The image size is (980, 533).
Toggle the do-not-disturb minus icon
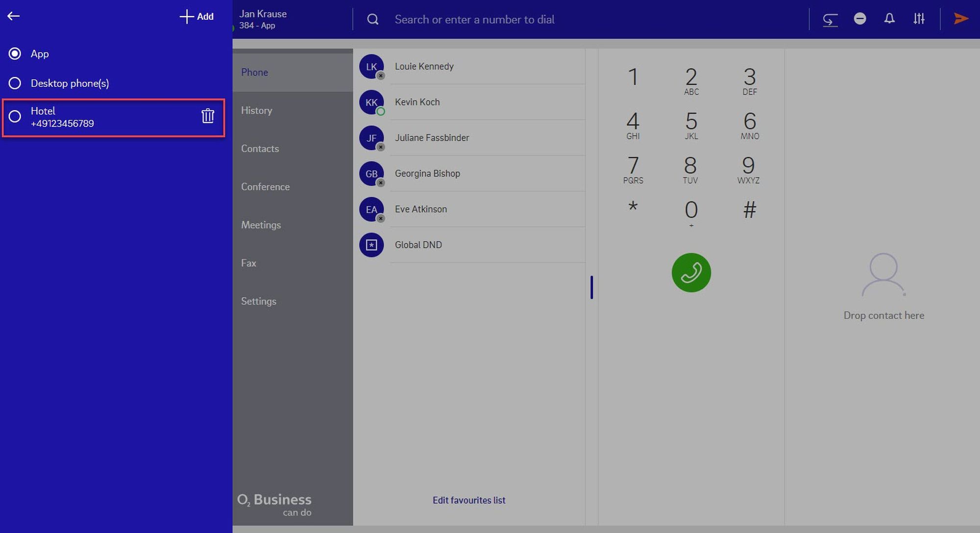(859, 19)
